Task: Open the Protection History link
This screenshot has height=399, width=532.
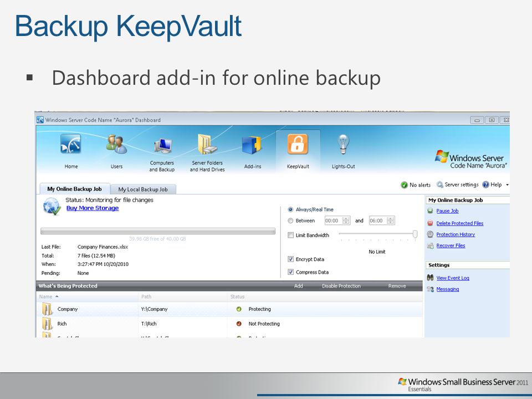Action: 456,234
